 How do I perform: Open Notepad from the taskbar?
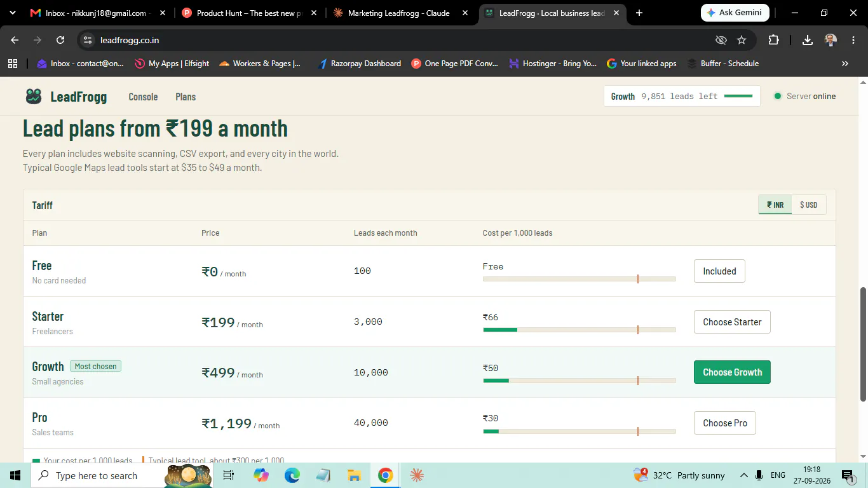pyautogui.click(x=323, y=475)
